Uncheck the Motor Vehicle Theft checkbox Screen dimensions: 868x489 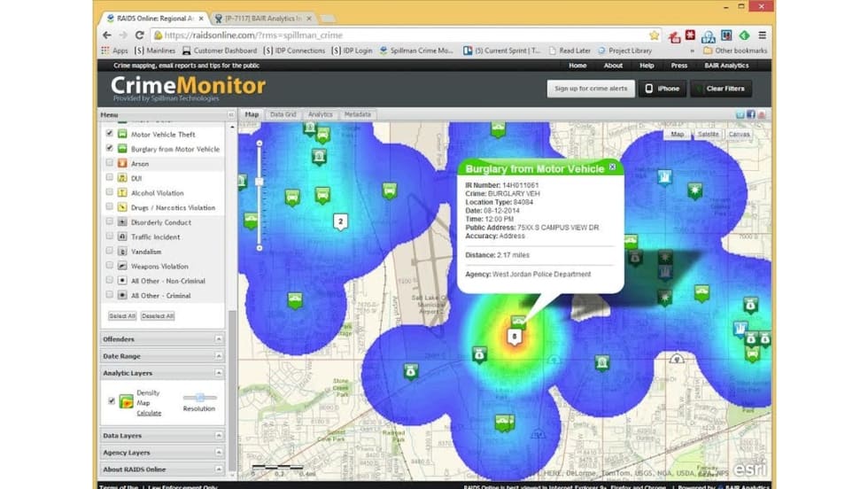[x=110, y=135]
